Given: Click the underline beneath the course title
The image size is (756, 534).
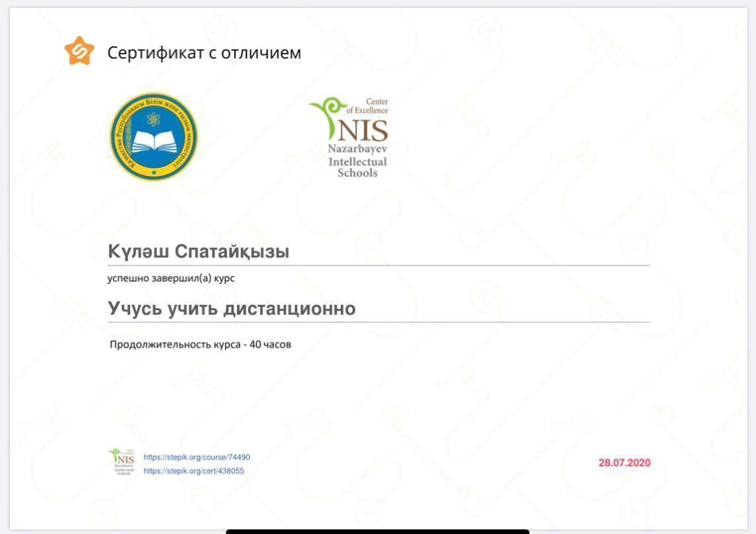Looking at the screenshot, I should coord(378,322).
